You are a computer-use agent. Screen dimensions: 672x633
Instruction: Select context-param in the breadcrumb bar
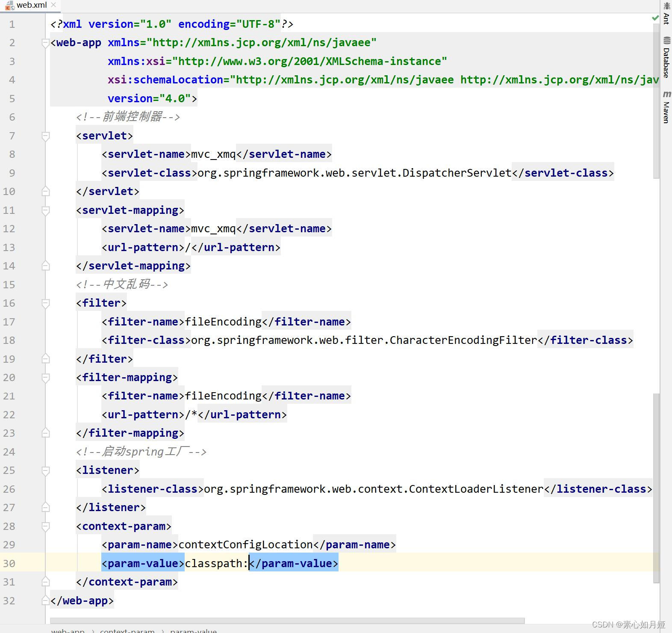coord(127,630)
